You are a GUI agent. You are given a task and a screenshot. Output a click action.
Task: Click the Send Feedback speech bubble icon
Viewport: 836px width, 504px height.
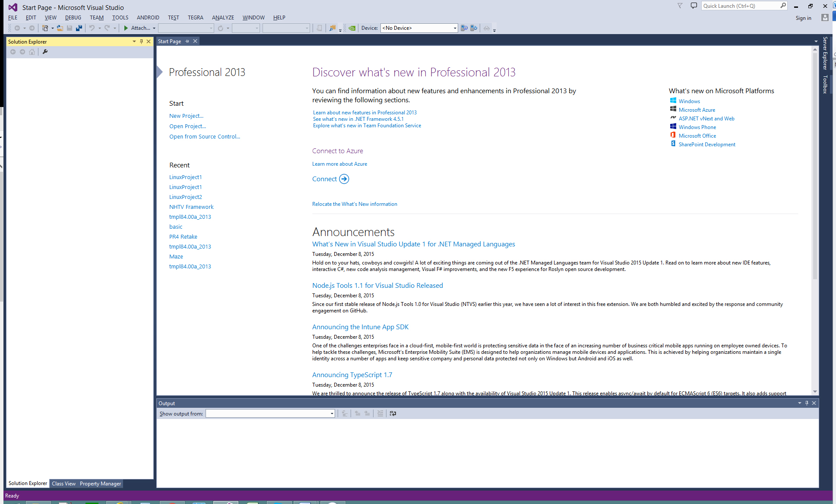point(694,6)
